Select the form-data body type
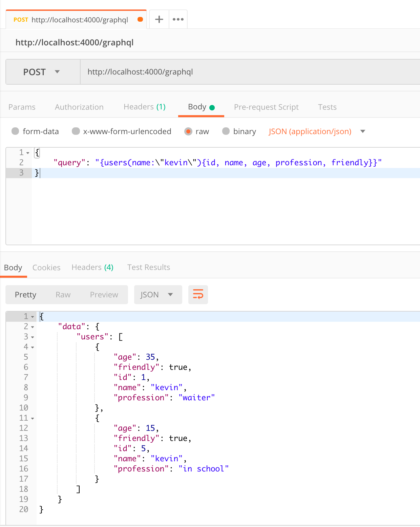The height and width of the screenshot is (527, 420). [x=15, y=131]
